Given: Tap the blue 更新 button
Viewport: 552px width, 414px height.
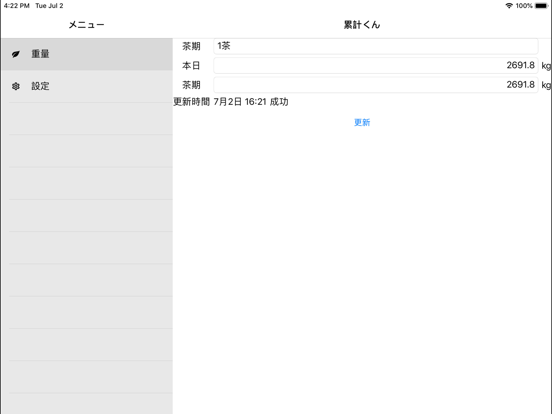Looking at the screenshot, I should click(362, 122).
